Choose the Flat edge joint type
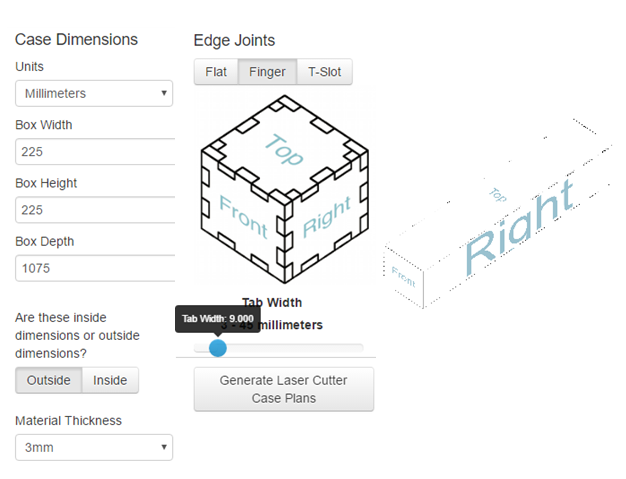Viewport: 626px width, 479px height. 216,72
